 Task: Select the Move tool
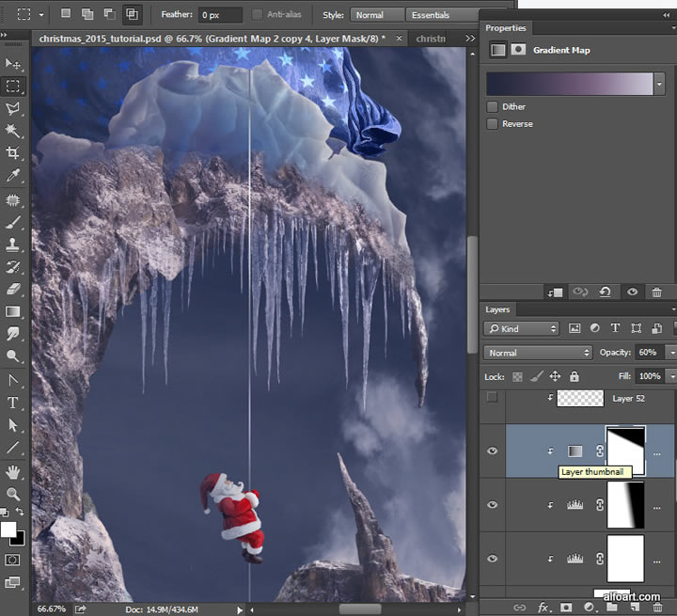click(x=13, y=63)
